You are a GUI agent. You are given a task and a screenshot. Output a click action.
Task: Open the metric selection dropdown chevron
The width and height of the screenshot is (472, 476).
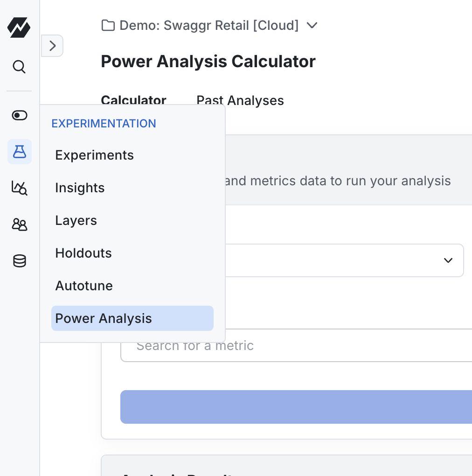click(448, 260)
